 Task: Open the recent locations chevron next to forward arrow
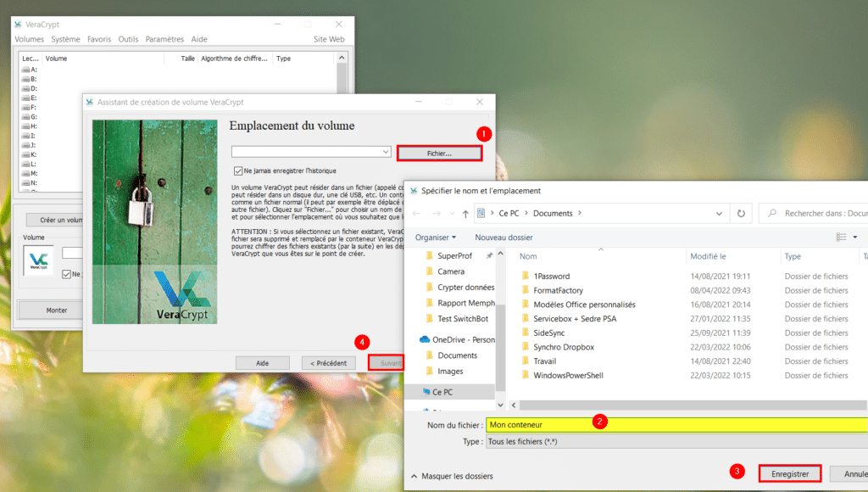[453, 213]
